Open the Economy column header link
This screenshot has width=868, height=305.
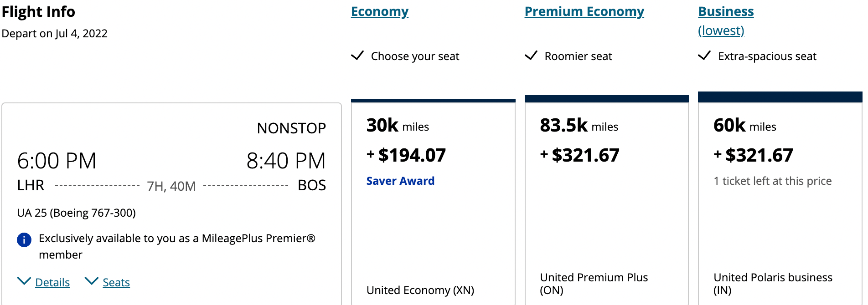click(x=379, y=11)
